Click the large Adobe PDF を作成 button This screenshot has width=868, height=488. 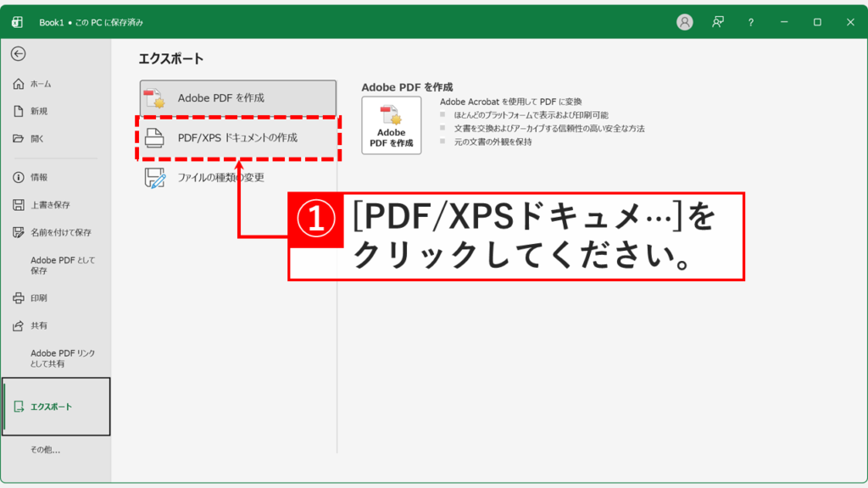point(392,125)
